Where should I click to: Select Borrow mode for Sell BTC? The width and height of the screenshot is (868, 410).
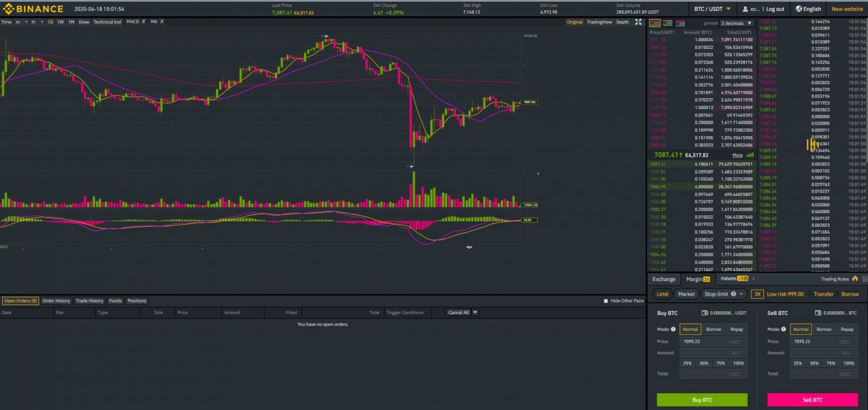click(x=824, y=329)
